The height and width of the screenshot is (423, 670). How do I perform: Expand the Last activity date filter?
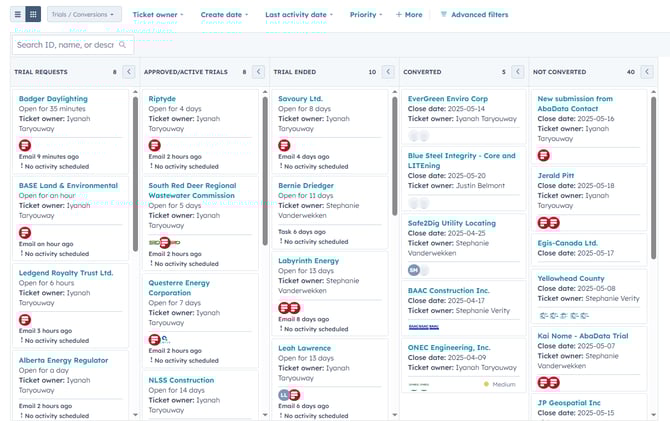pyautogui.click(x=299, y=15)
